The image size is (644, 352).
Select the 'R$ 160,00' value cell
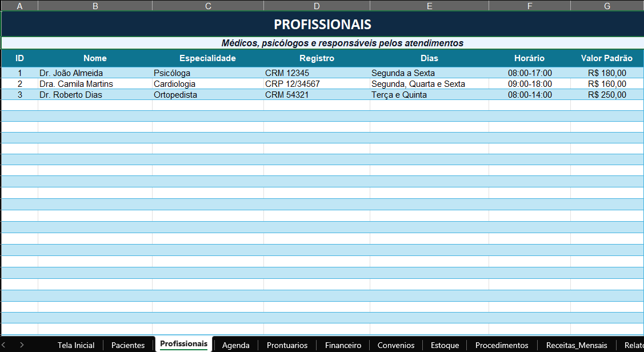[607, 84]
